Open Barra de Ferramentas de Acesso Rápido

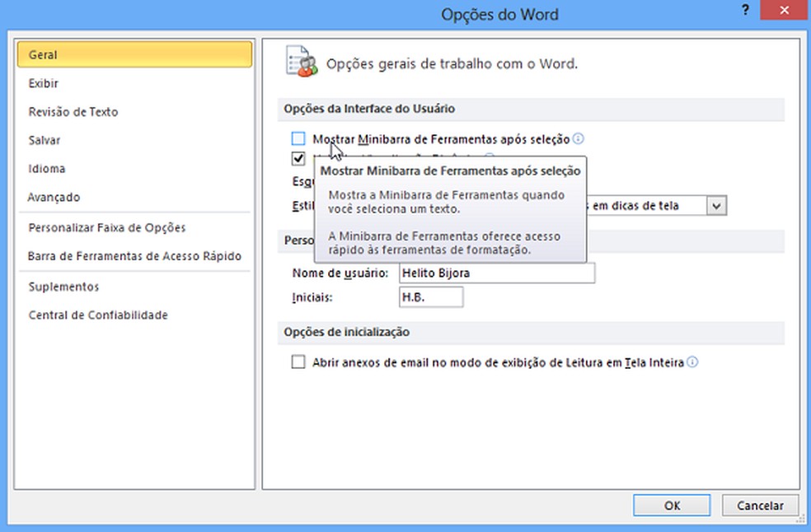pyautogui.click(x=134, y=256)
